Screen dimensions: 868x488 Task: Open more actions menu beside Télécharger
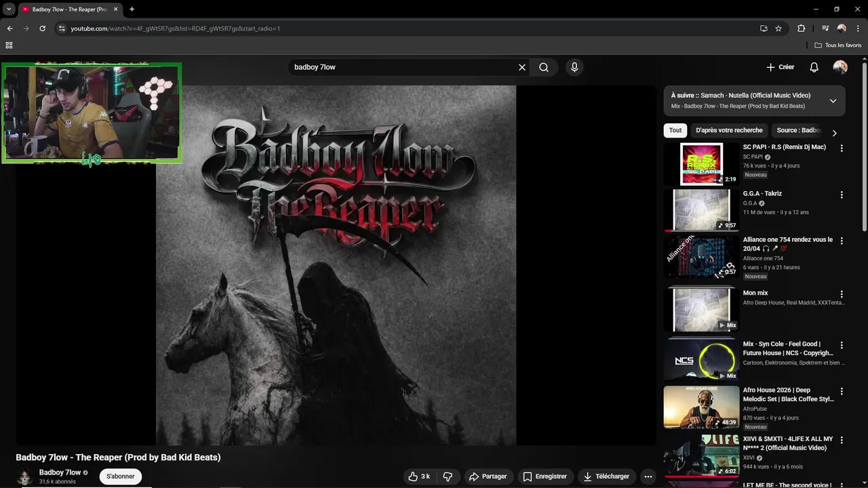coord(648,476)
